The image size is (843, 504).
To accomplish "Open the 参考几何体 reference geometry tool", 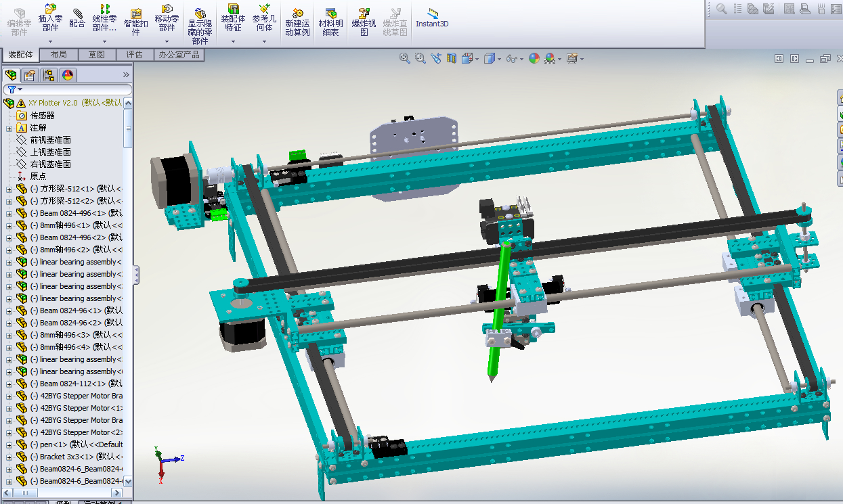I will pos(264,18).
